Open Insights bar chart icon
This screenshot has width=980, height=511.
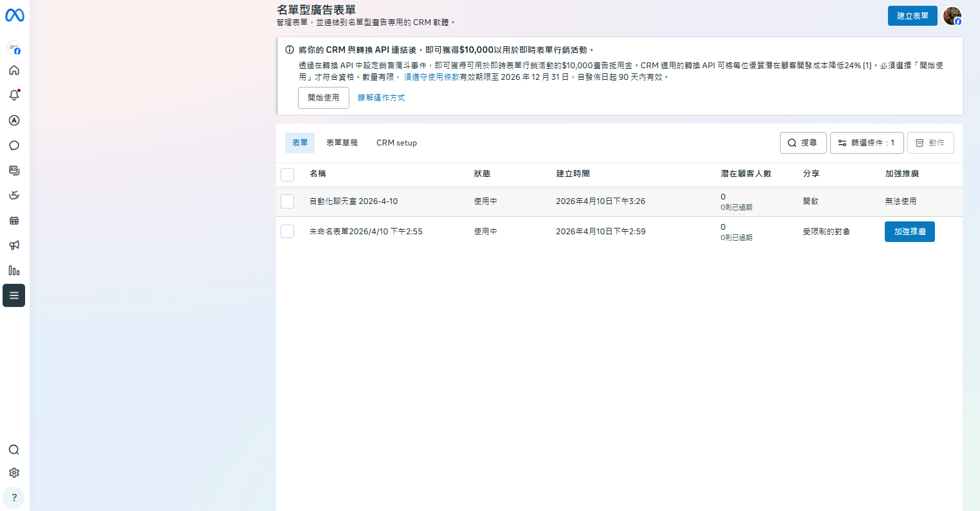[x=14, y=270]
